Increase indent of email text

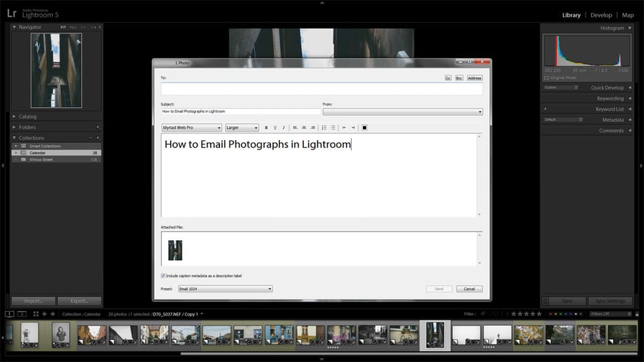[354, 127]
